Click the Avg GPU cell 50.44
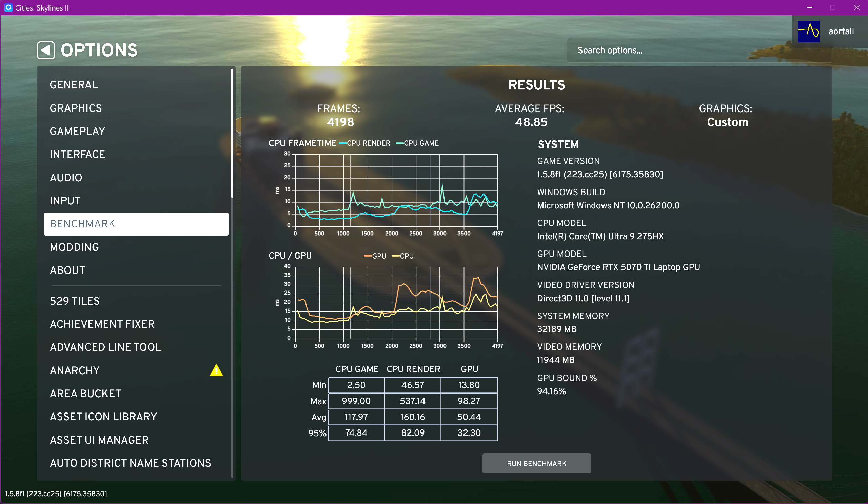Image resolution: width=868 pixels, height=504 pixels. tap(469, 417)
